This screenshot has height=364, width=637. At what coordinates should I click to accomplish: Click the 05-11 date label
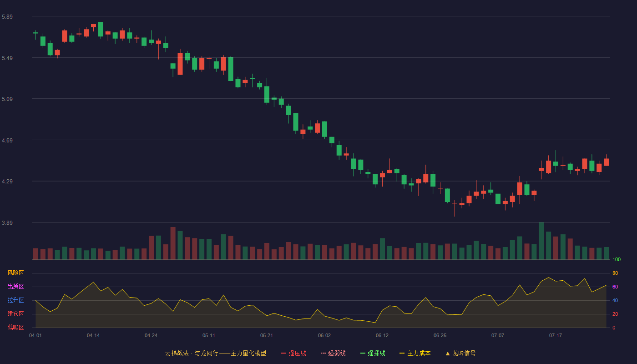coord(209,335)
